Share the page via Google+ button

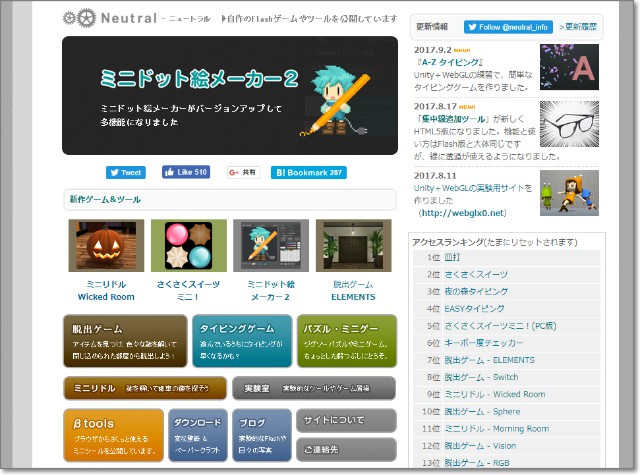(242, 172)
